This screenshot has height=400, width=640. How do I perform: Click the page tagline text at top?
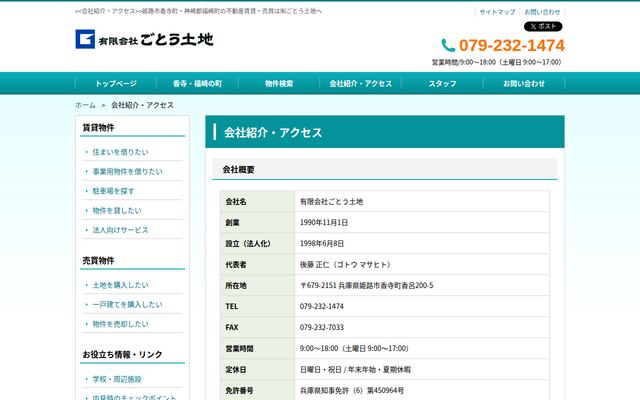[x=198, y=11]
